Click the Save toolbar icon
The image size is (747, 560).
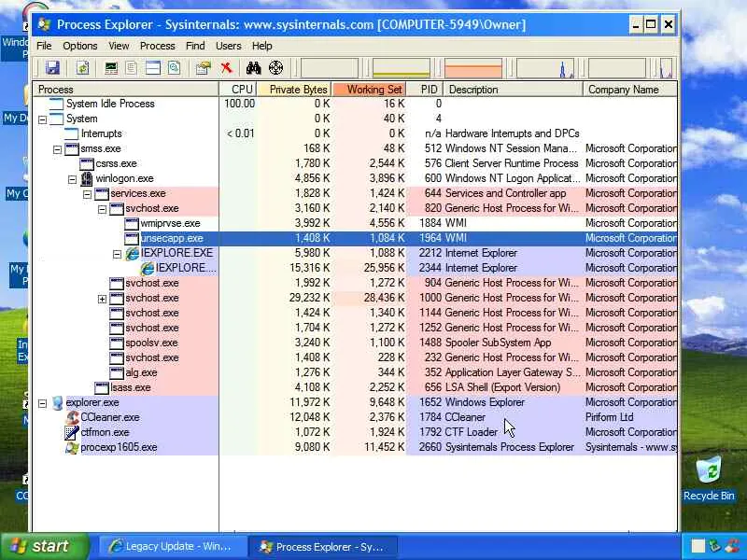click(52, 68)
